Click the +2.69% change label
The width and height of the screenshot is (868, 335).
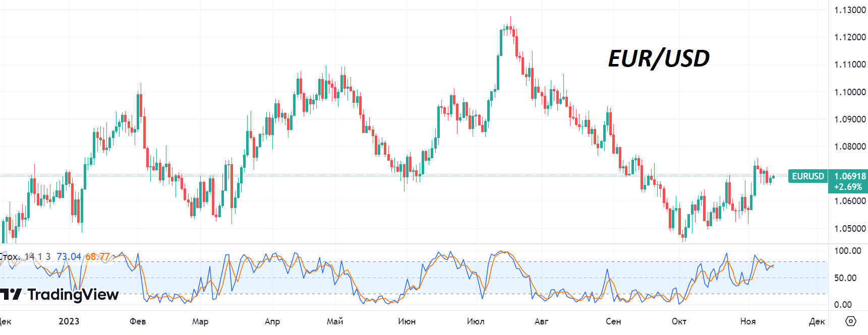tap(848, 187)
